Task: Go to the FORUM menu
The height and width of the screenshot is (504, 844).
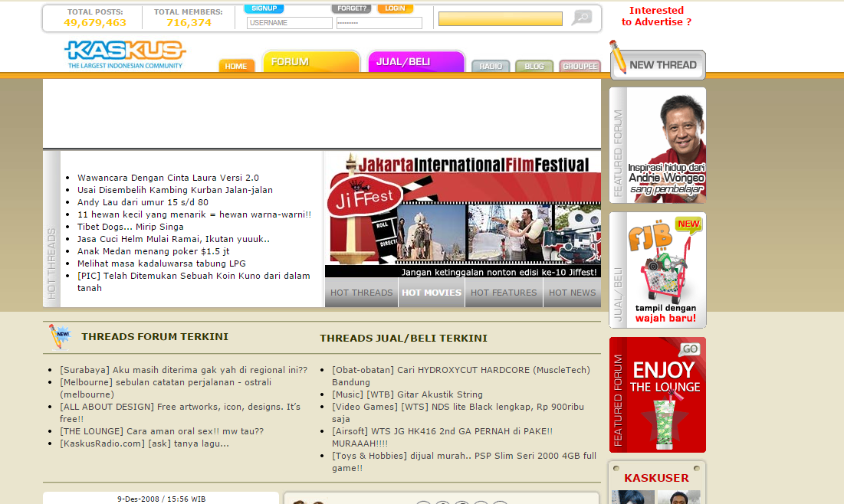Action: 311,61
